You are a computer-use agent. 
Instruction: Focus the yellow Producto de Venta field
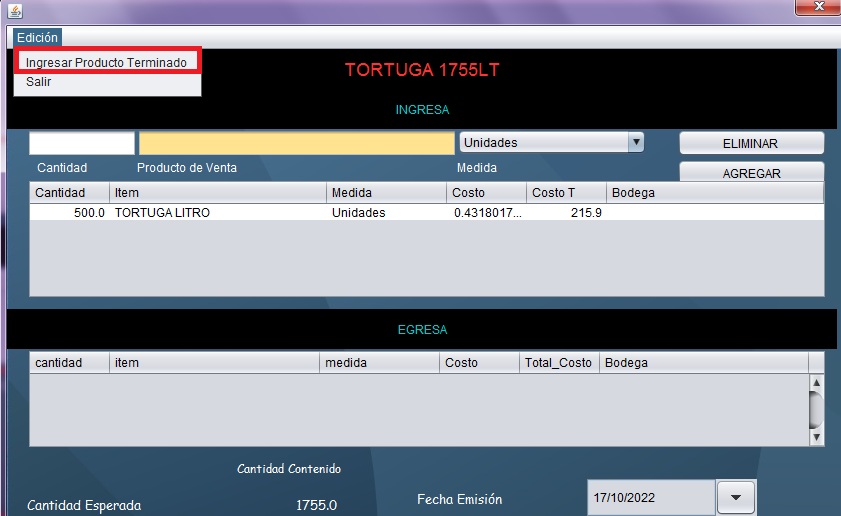point(296,143)
